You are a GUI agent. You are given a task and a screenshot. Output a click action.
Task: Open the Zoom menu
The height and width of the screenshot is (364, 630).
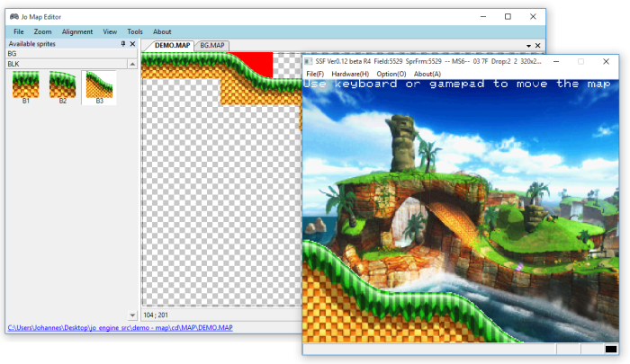pyautogui.click(x=42, y=31)
